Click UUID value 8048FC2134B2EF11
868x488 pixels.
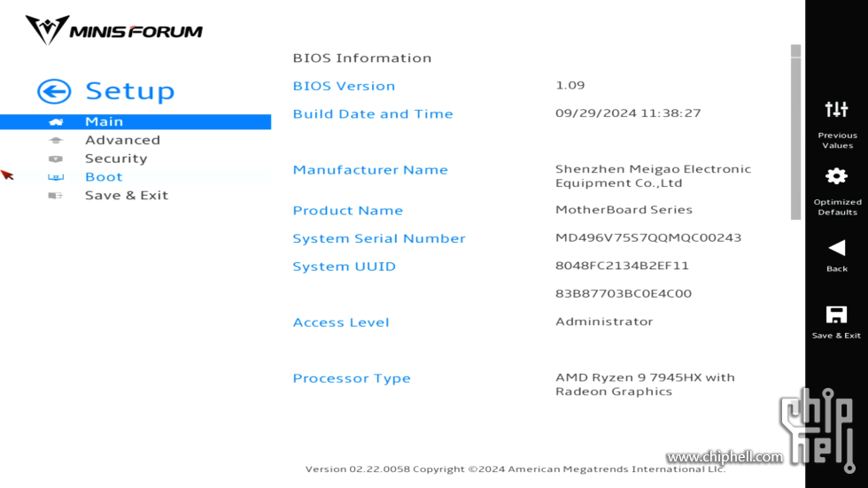coord(622,266)
